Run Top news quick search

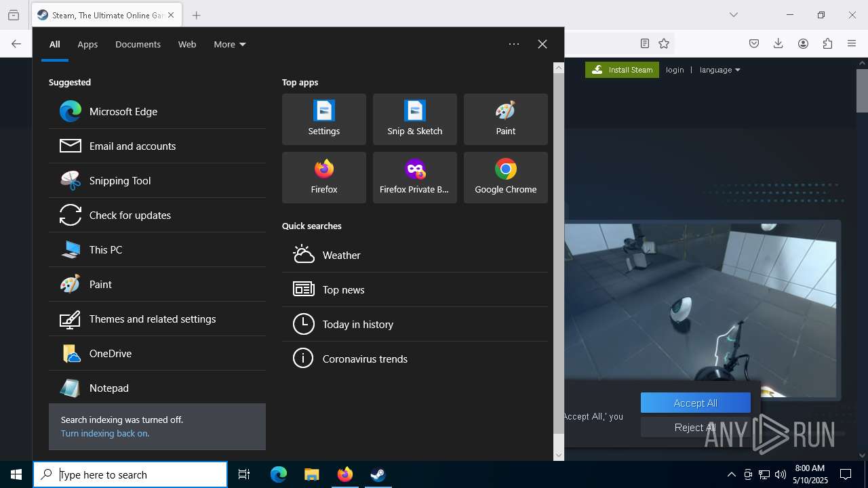tap(415, 289)
